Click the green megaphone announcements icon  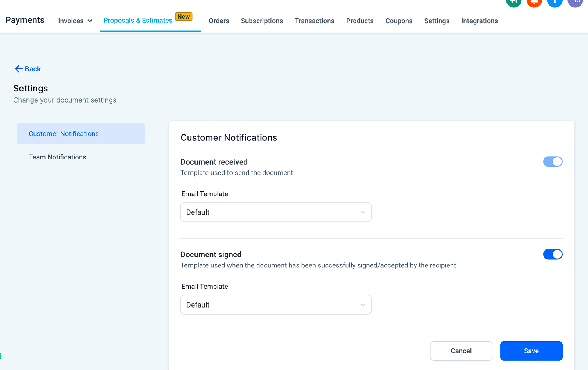tap(513, 2)
